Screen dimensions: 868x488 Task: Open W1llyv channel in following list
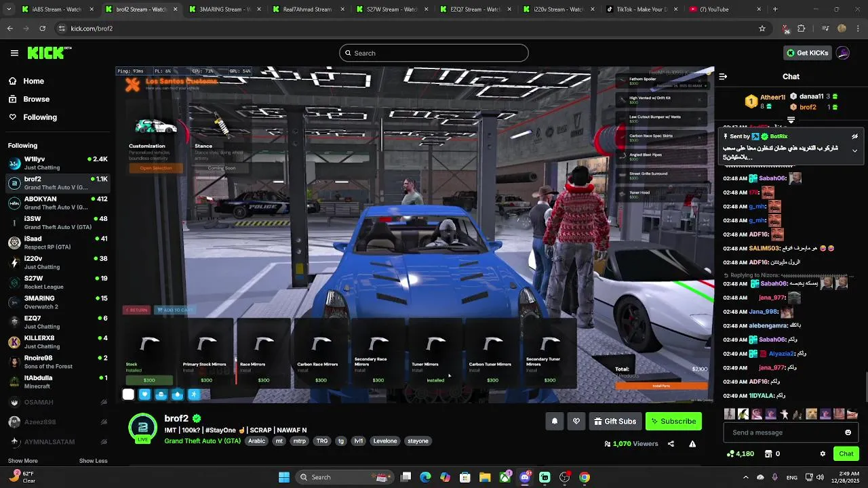pos(58,163)
